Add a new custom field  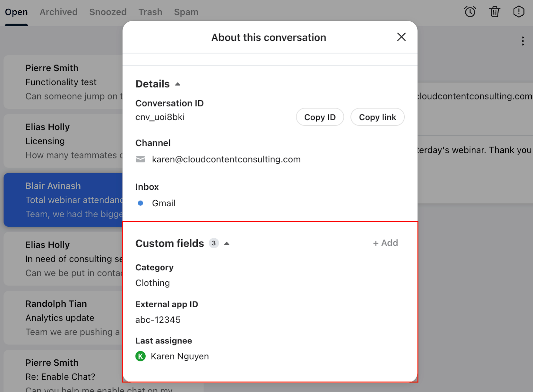pyautogui.click(x=385, y=243)
